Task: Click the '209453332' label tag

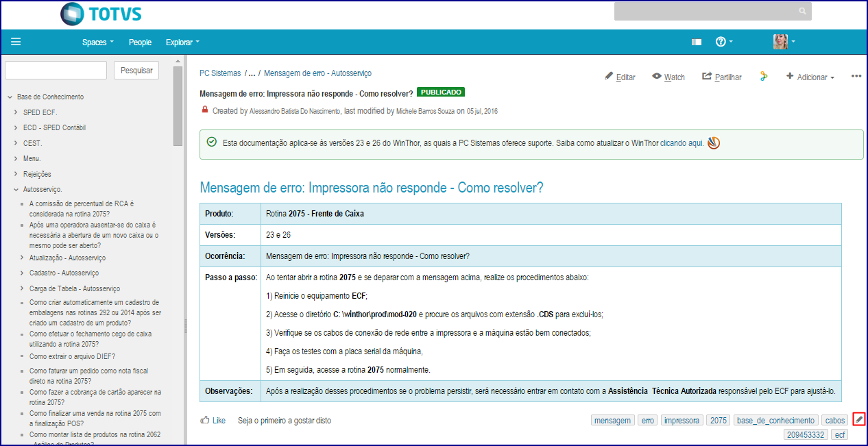Action: click(806, 434)
